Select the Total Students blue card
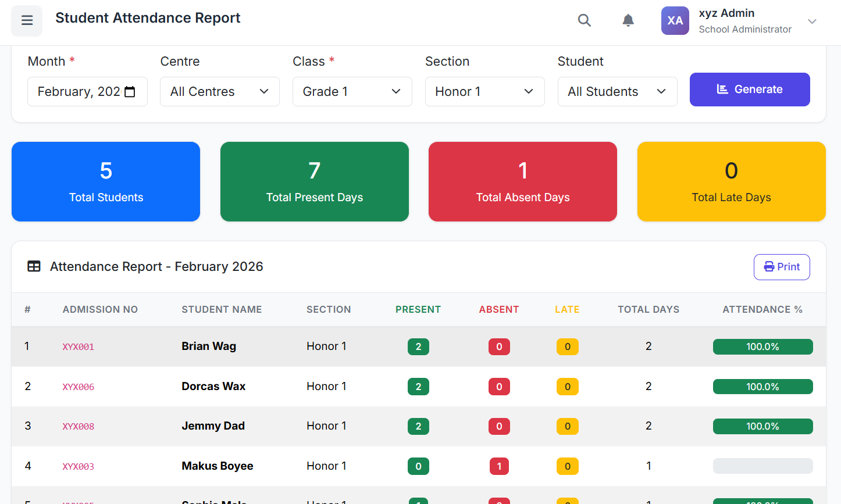The height and width of the screenshot is (504, 841). tap(106, 182)
